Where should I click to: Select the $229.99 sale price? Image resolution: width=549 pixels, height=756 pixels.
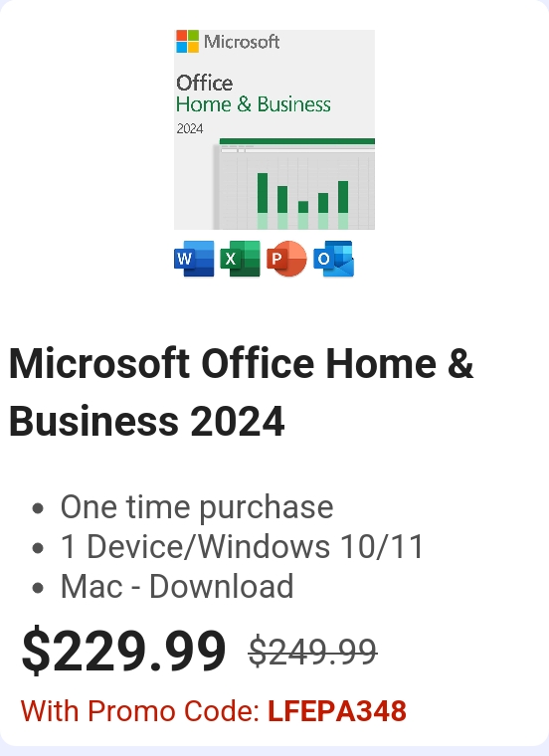click(123, 651)
